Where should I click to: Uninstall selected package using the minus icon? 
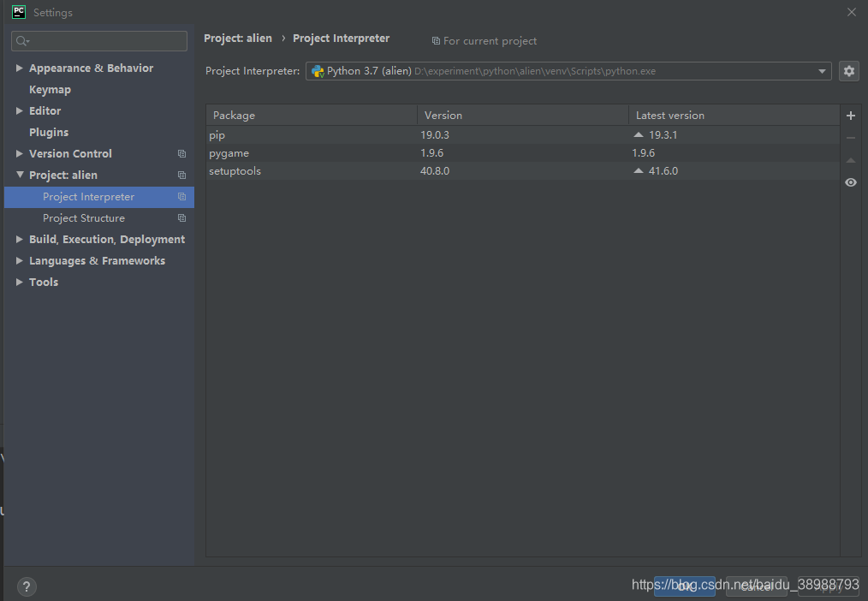tap(850, 137)
